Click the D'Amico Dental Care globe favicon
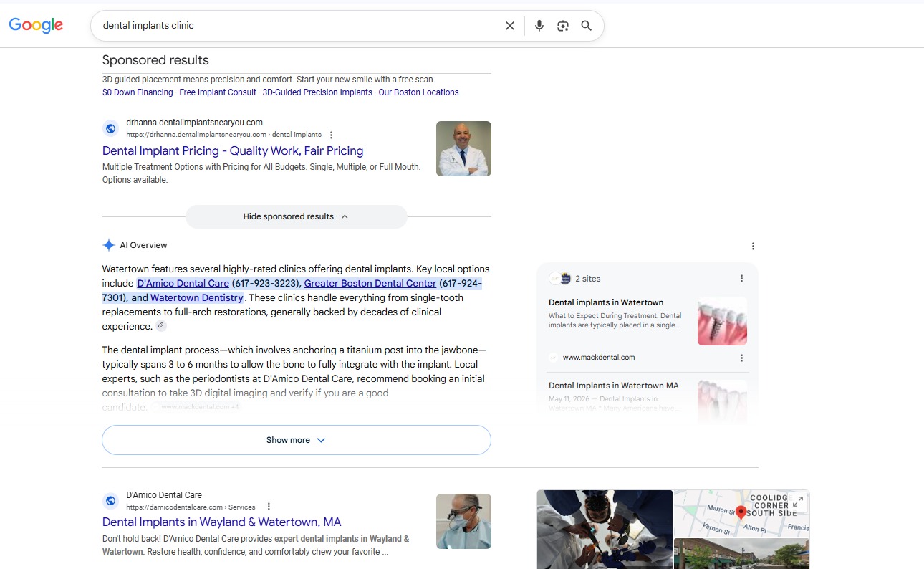 point(110,501)
